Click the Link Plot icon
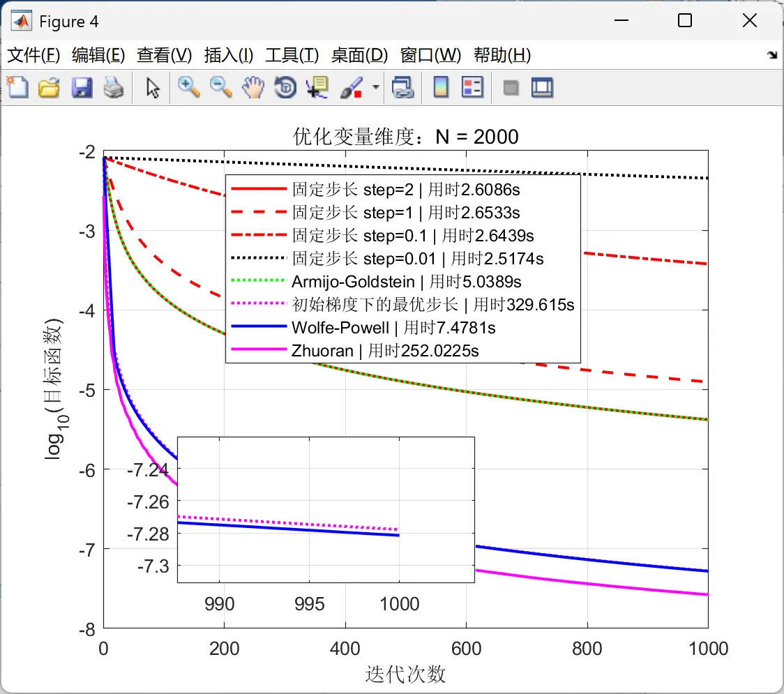 click(x=403, y=87)
